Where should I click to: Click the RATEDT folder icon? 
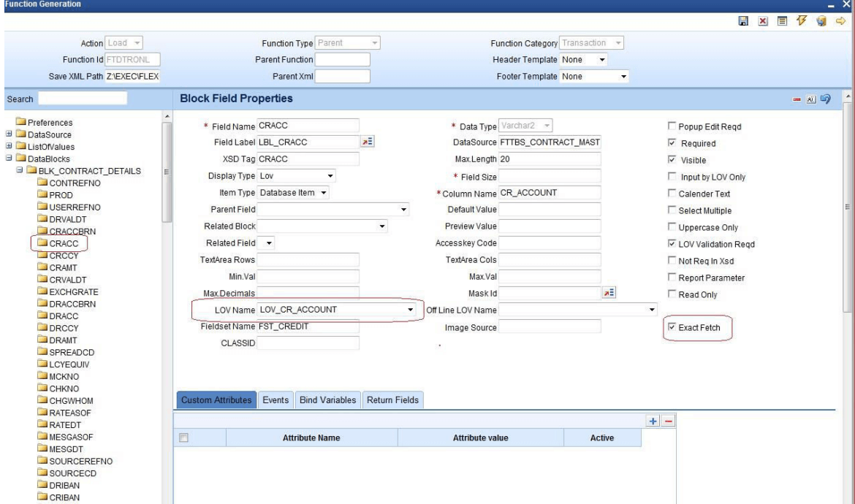[42, 424]
